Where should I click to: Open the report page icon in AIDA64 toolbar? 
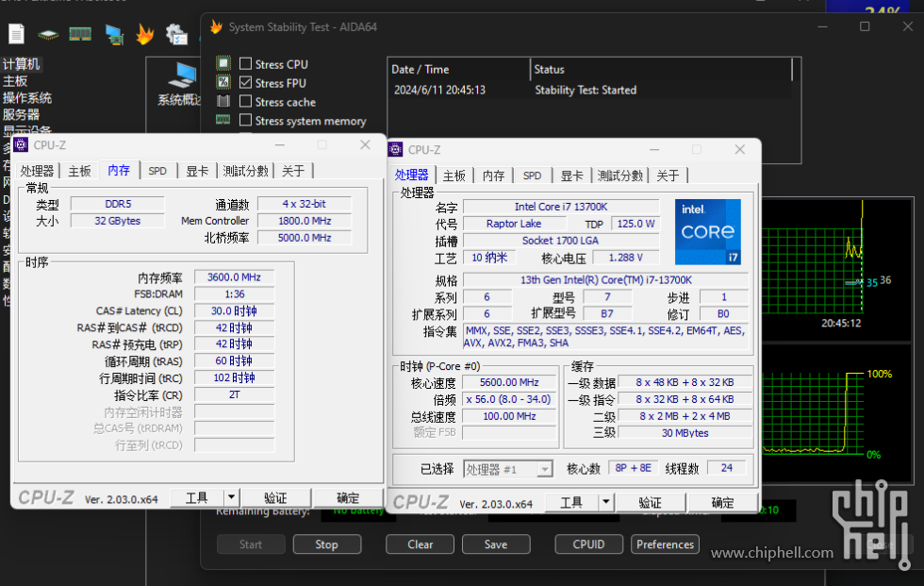coord(17,34)
